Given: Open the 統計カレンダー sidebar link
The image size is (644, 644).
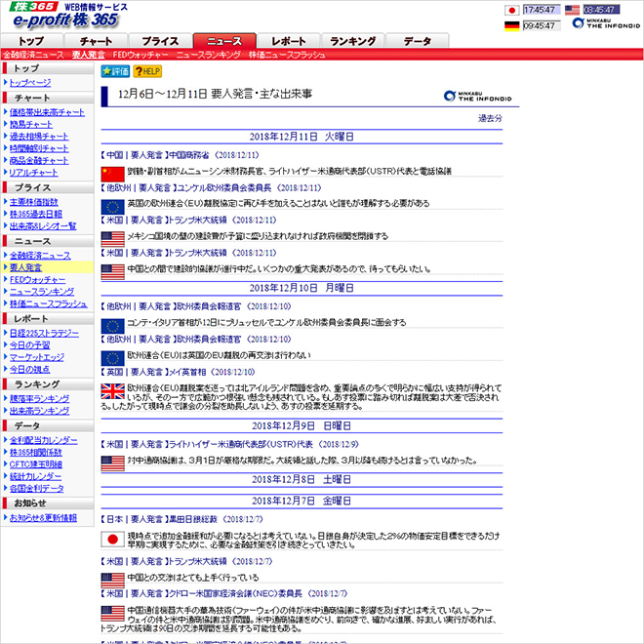Looking at the screenshot, I should [x=36, y=477].
